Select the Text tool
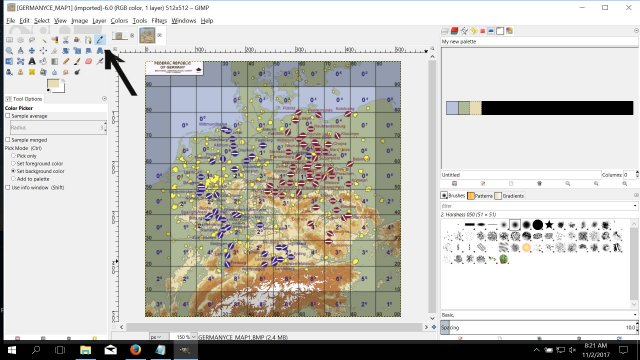This screenshot has width=640, height=360. tap(32, 62)
